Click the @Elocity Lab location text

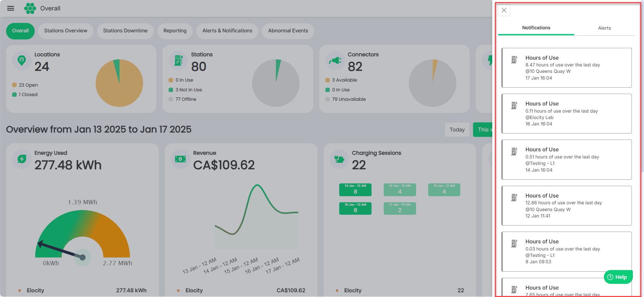[539, 117]
